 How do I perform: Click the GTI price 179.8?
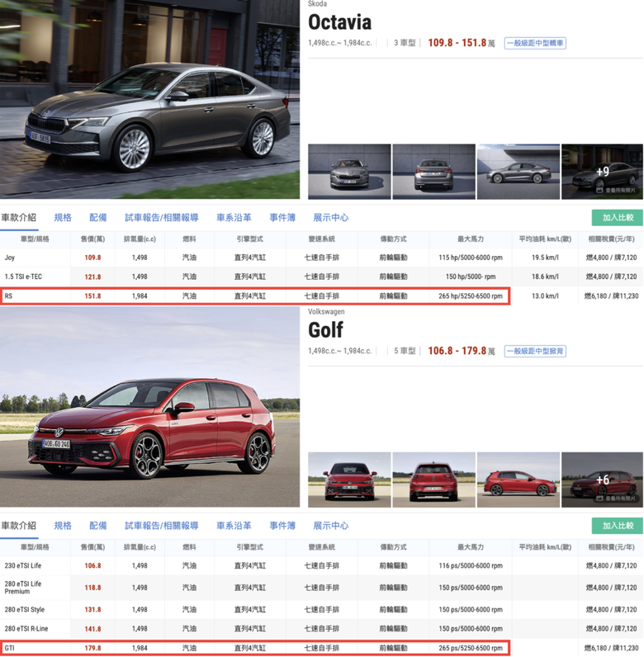(x=92, y=648)
